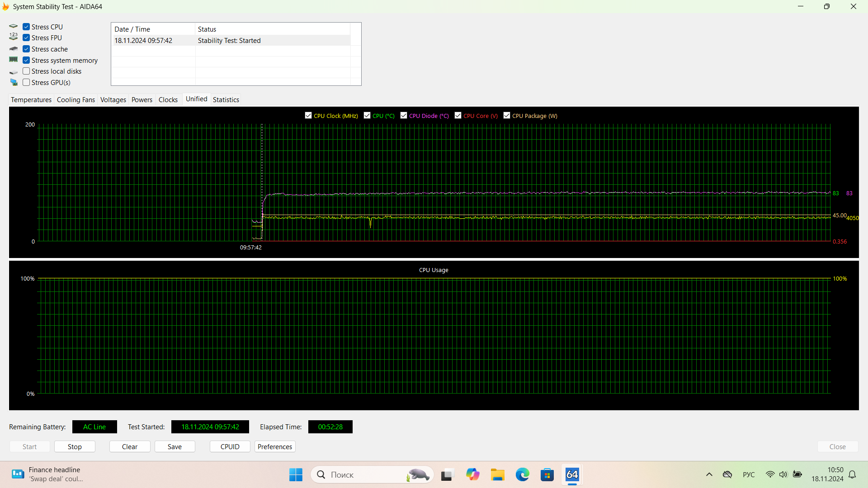Enable Stress GPU(s) checkbox
This screenshot has height=488, width=868.
(26, 82)
